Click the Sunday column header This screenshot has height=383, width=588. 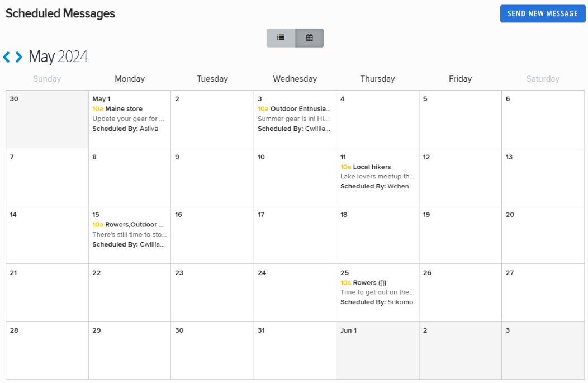pos(46,79)
